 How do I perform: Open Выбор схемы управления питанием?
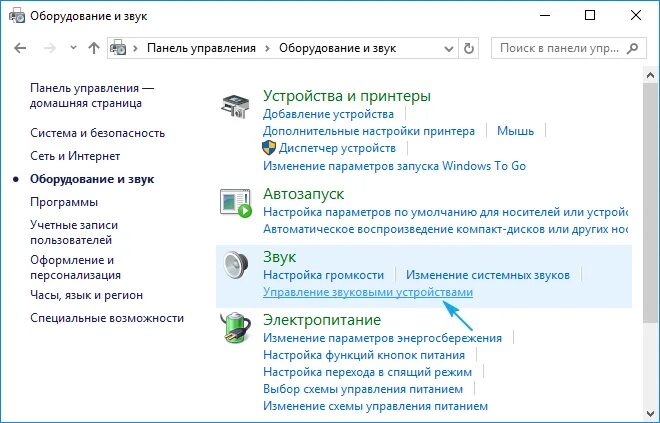click(363, 389)
